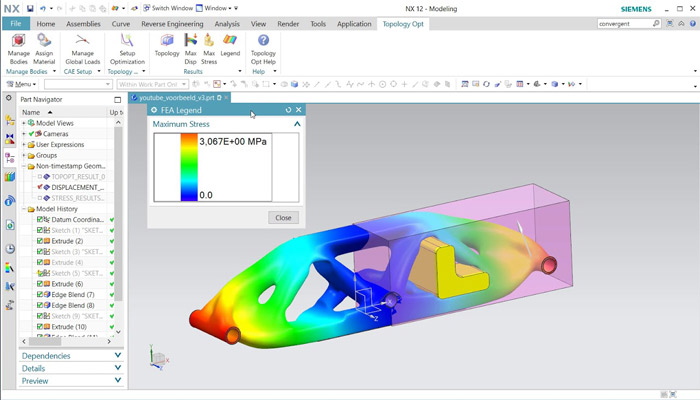Expand the Groups node

[24, 155]
